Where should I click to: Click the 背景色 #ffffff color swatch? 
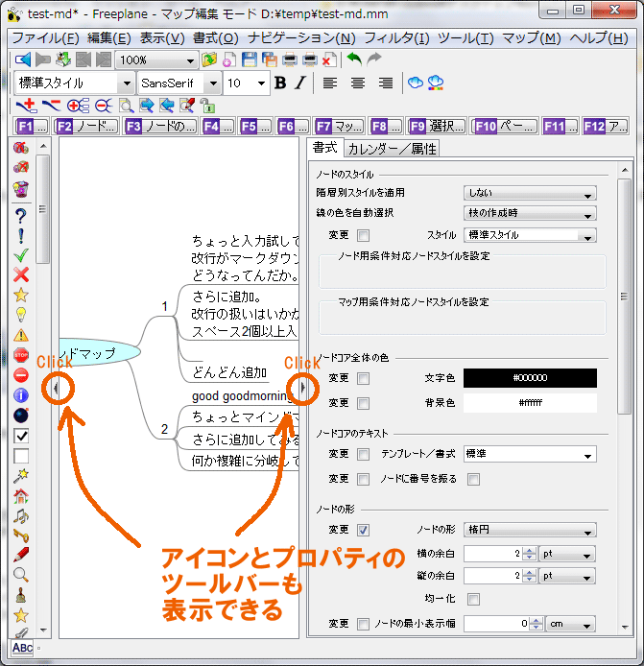(x=530, y=403)
